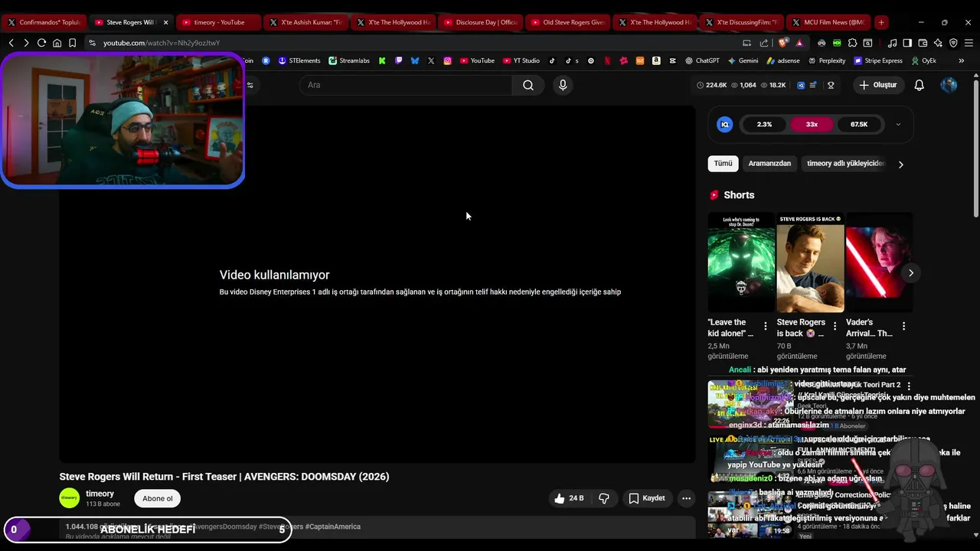The height and width of the screenshot is (551, 980).
Task: Click the address bar URL
Action: pos(162,43)
